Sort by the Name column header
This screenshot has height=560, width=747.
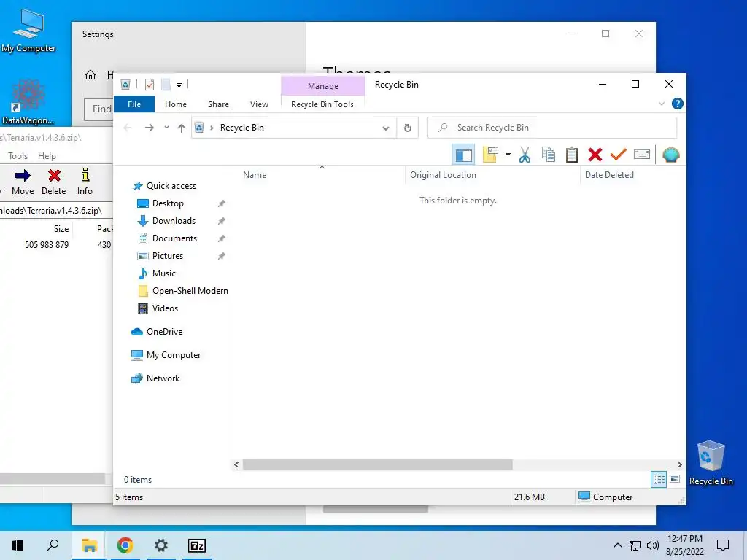tap(322, 175)
